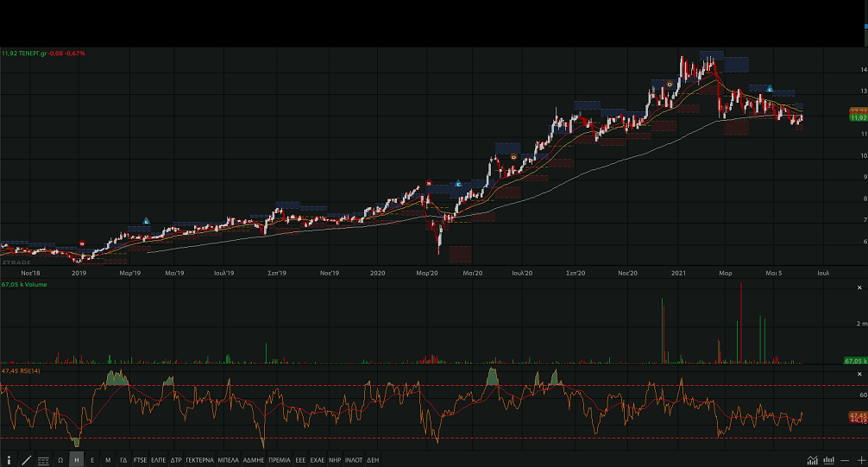The height and width of the screenshot is (467, 868).
Task: Zoom out with the minus icon
Action: click(845, 460)
